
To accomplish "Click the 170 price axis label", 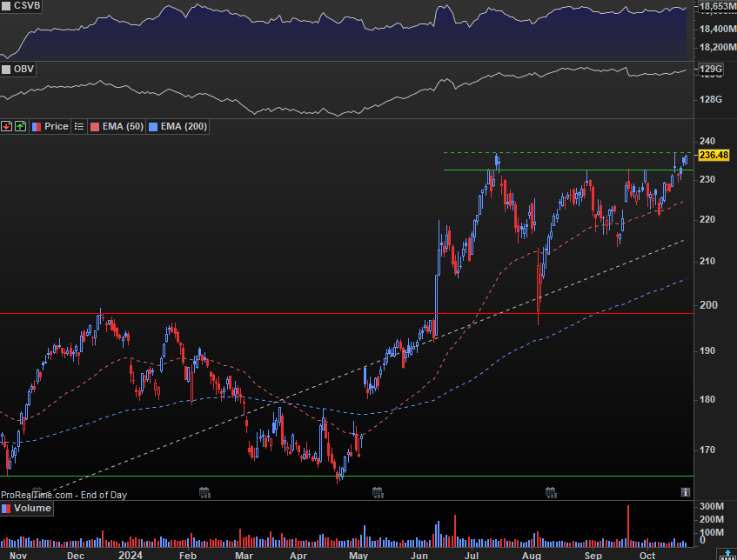I will tap(707, 450).
